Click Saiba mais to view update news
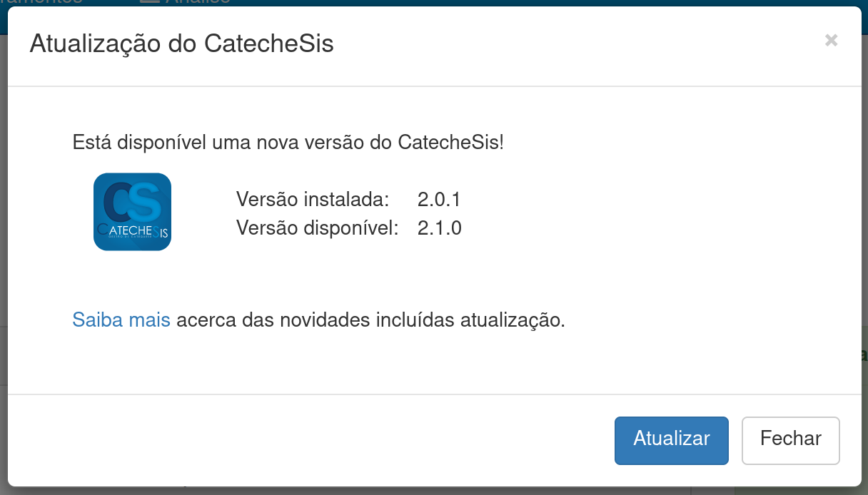The image size is (868, 495). coord(121,320)
